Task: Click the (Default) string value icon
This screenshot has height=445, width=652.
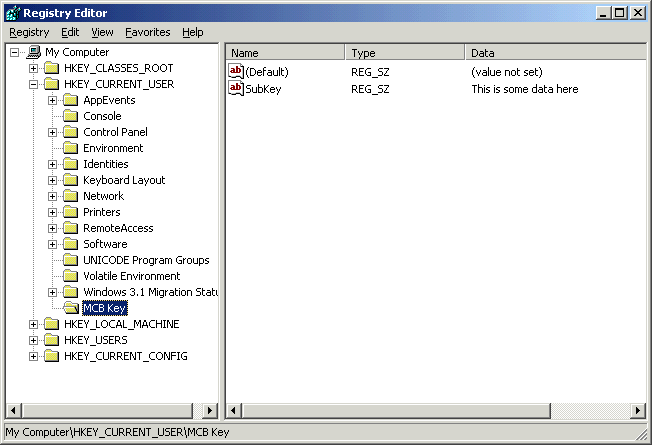Action: pos(236,72)
